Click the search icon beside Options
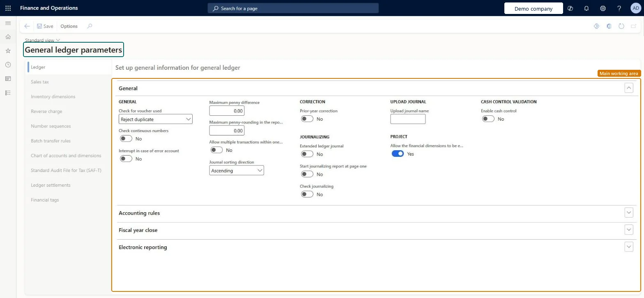644x298 pixels. (x=90, y=26)
